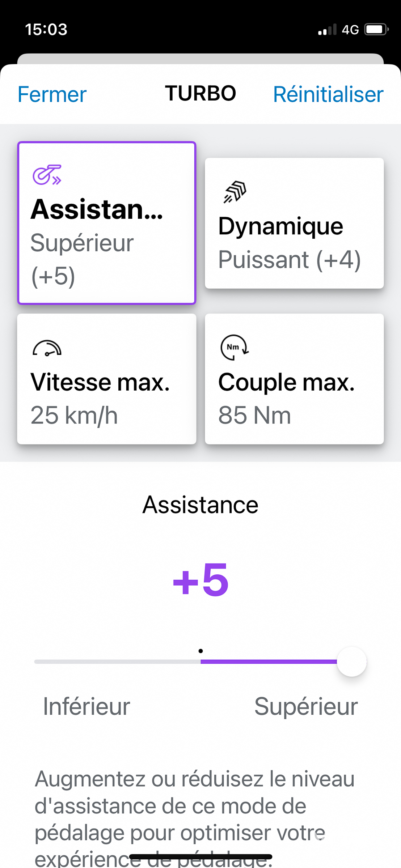This screenshot has height=868, width=401.
Task: Tap the purple +5 assistance value
Action: (x=200, y=580)
